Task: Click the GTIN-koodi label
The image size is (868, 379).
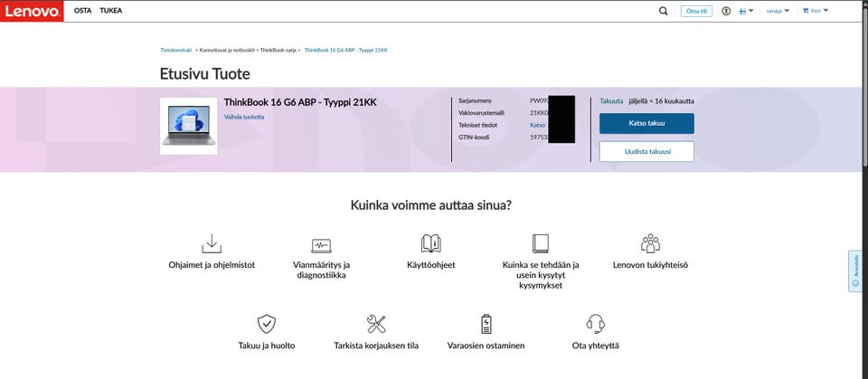Action: click(474, 137)
